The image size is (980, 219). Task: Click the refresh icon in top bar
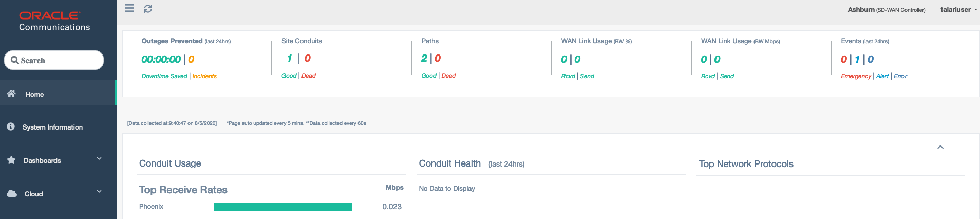click(x=148, y=9)
